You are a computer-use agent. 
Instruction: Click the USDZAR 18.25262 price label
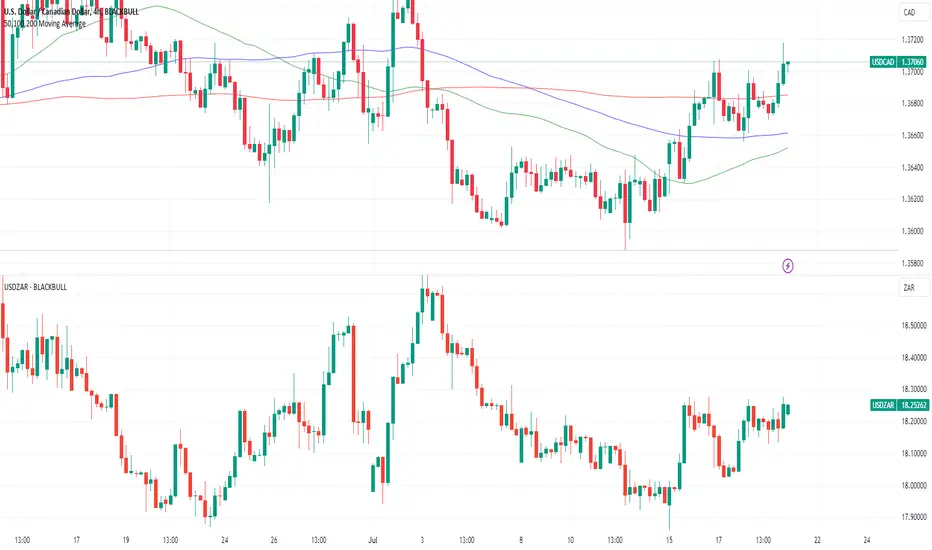[x=899, y=405]
